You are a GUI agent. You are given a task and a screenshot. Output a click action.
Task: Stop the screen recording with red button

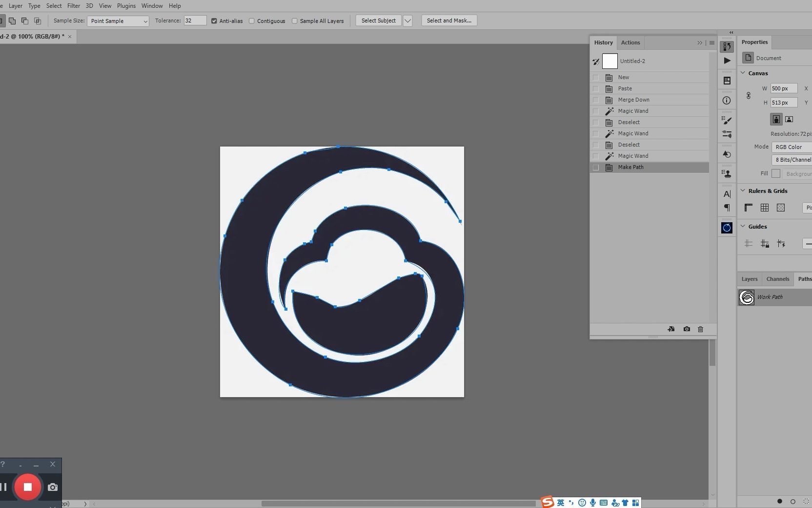pos(28,487)
